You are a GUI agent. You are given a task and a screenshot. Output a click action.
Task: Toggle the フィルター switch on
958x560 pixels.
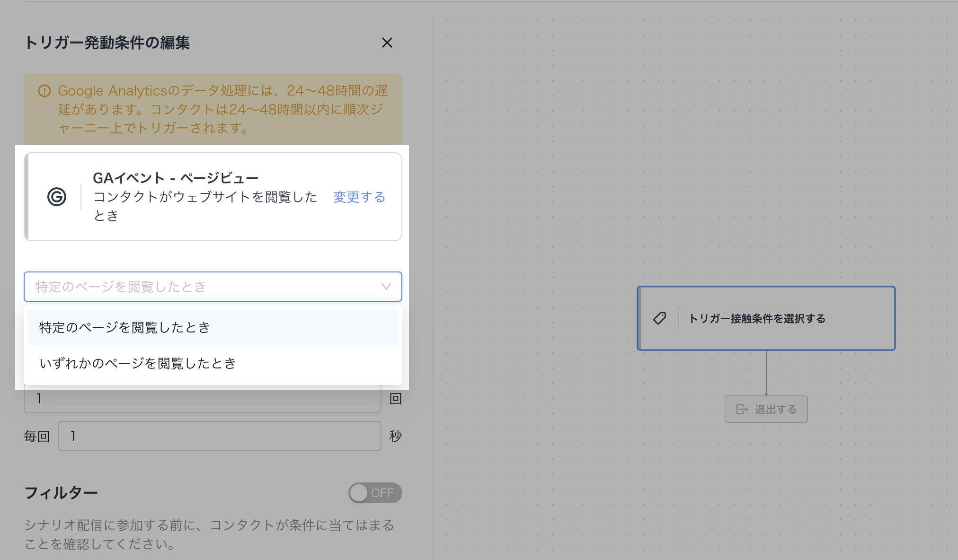pyautogui.click(x=375, y=493)
